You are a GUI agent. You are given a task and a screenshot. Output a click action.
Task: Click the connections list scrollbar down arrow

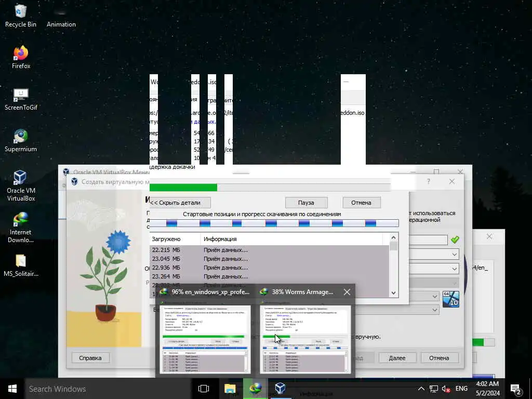tap(394, 293)
